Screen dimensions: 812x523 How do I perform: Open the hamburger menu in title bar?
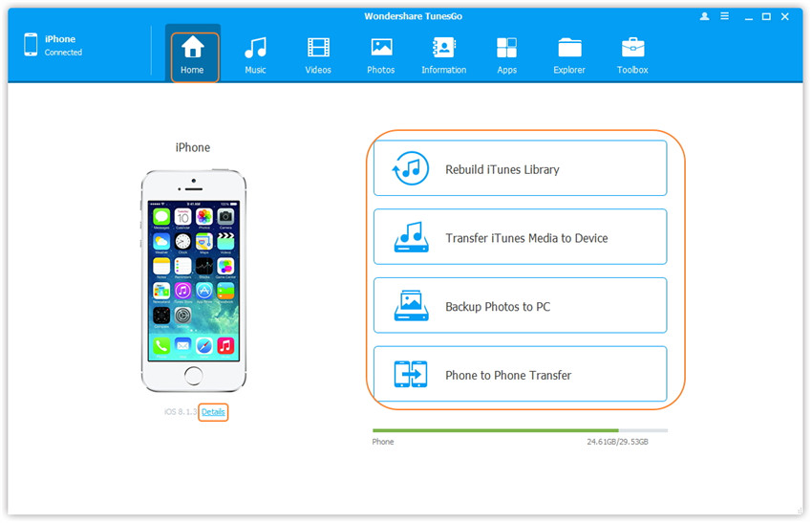[x=725, y=16]
